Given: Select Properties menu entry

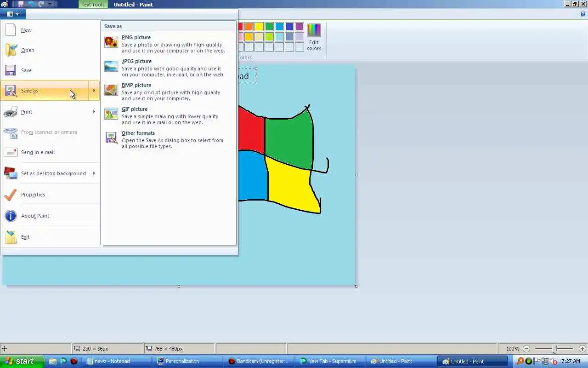Looking at the screenshot, I should click(51, 195).
